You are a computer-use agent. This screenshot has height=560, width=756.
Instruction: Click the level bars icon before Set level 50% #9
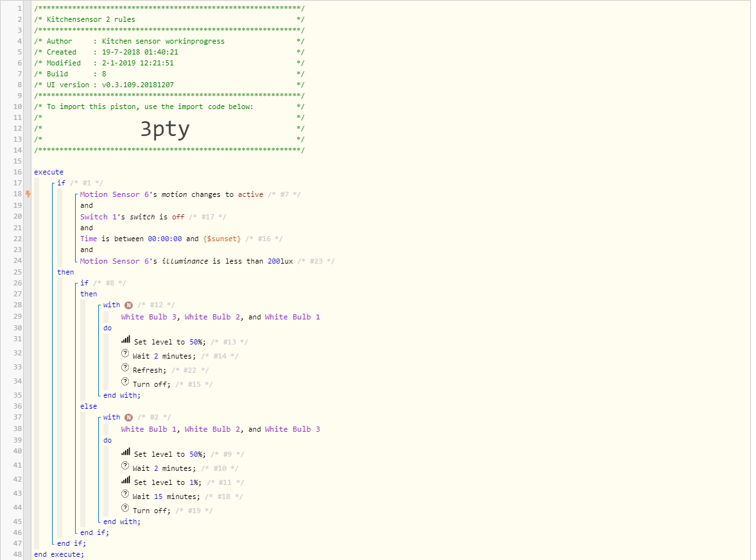click(x=125, y=452)
